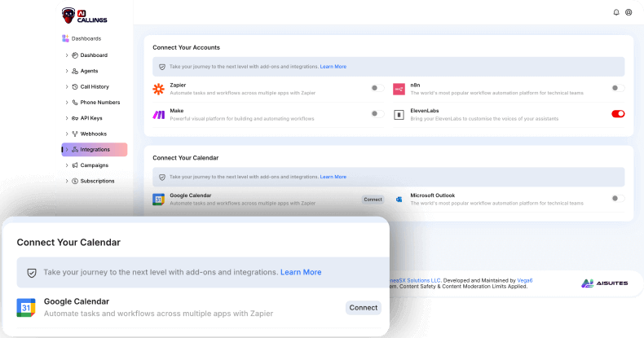The height and width of the screenshot is (338, 644).
Task: Click the Microsoft Outlook title text
Action: pos(433,195)
